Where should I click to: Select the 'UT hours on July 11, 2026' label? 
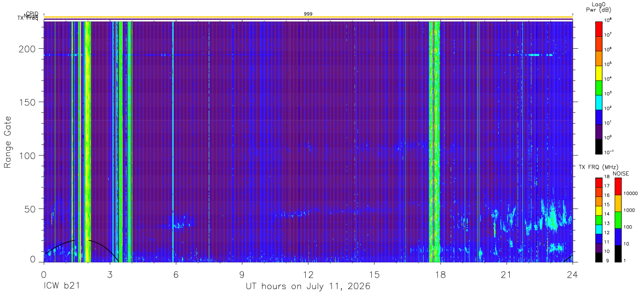(308, 287)
